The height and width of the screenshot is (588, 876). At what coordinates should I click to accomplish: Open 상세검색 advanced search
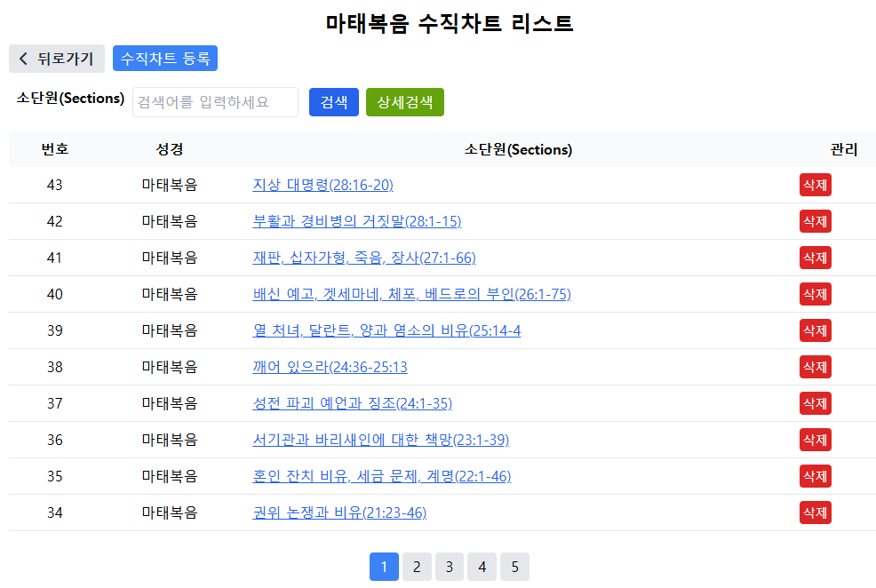point(404,102)
